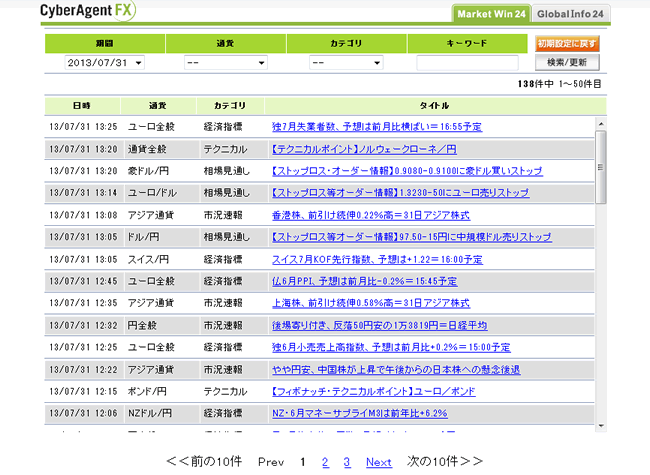This screenshot has width=650, height=475.
Task: Open the 独6月小売売上高指数 link
Action: pyautogui.click(x=391, y=347)
